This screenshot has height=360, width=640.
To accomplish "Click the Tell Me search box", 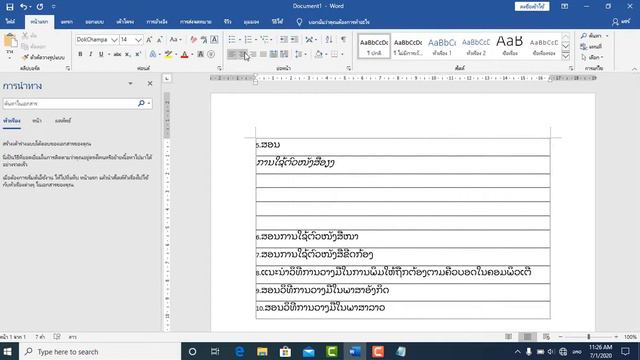I will [338, 22].
